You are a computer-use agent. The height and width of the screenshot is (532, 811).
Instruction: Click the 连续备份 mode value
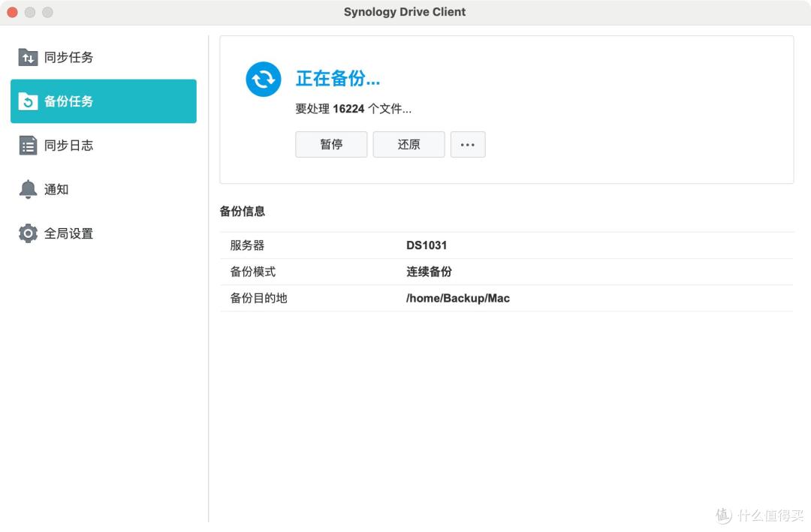[429, 272]
